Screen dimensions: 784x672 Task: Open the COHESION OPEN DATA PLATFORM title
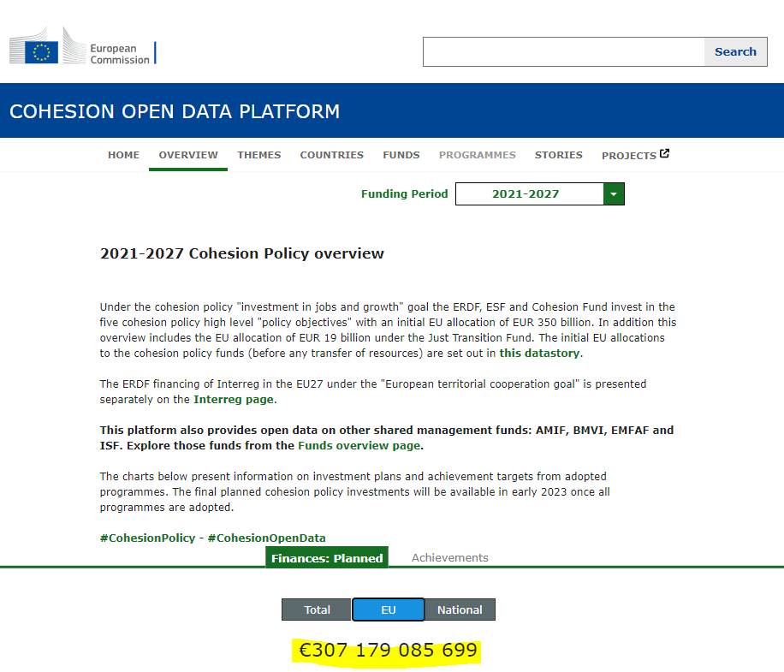175,111
